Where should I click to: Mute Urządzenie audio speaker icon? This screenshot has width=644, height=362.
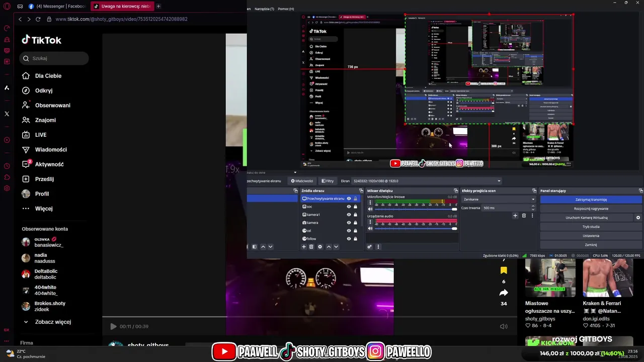point(370,228)
